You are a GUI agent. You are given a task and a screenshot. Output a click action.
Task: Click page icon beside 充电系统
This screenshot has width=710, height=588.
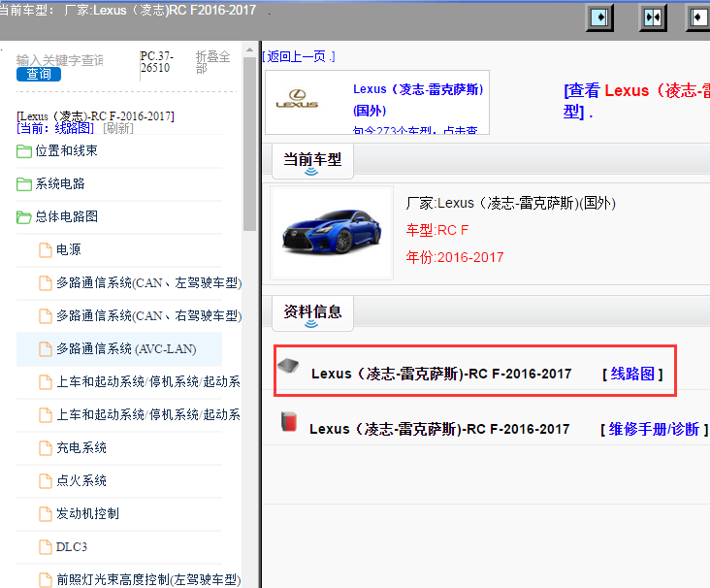(46, 448)
